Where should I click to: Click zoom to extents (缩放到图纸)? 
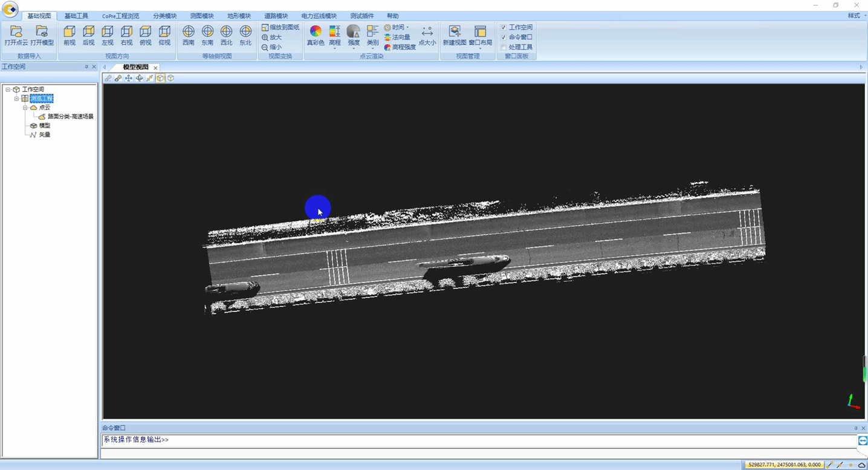point(280,27)
